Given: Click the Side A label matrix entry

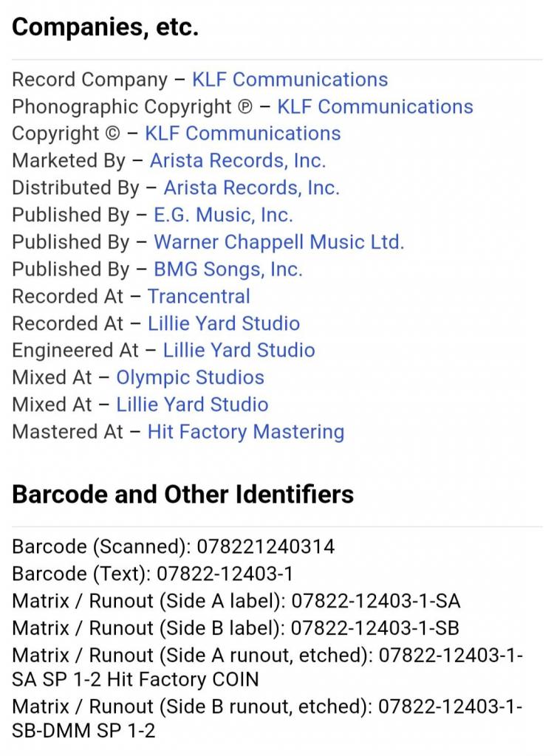Looking at the screenshot, I should coord(236,601).
